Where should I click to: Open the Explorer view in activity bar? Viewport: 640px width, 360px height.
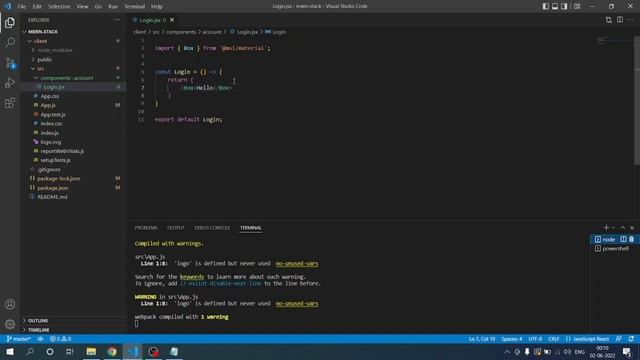10,22
